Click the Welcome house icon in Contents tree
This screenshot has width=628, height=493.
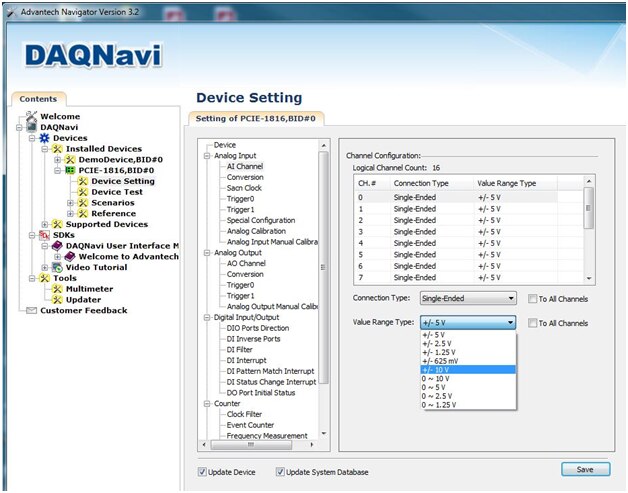pos(31,117)
